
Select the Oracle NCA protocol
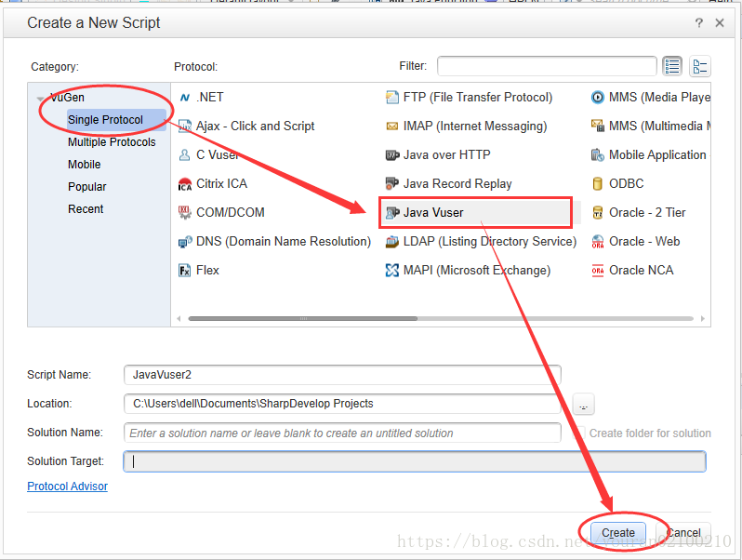[632, 271]
